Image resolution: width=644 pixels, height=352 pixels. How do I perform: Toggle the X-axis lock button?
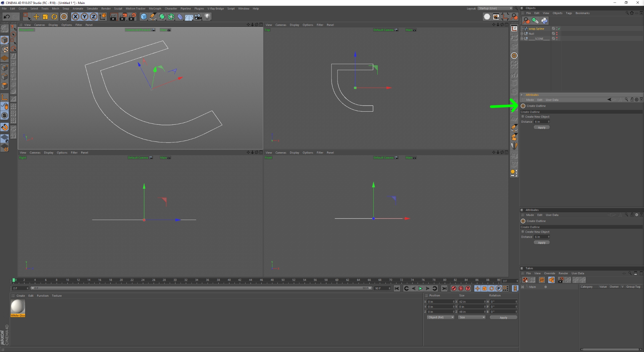pos(75,16)
